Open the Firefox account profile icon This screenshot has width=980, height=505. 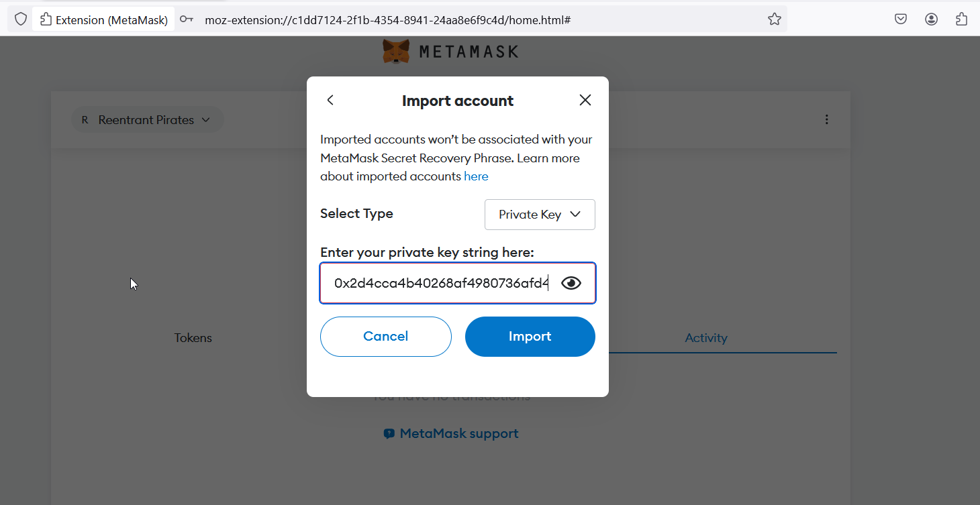coord(931,19)
